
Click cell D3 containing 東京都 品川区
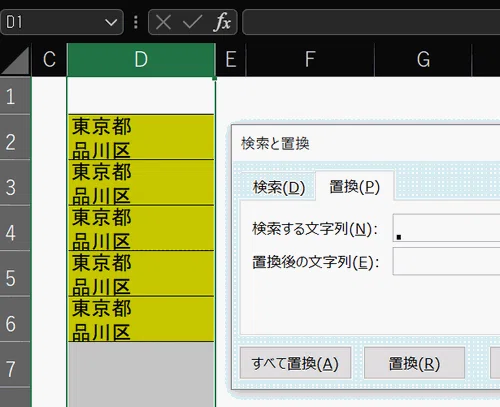point(141,182)
